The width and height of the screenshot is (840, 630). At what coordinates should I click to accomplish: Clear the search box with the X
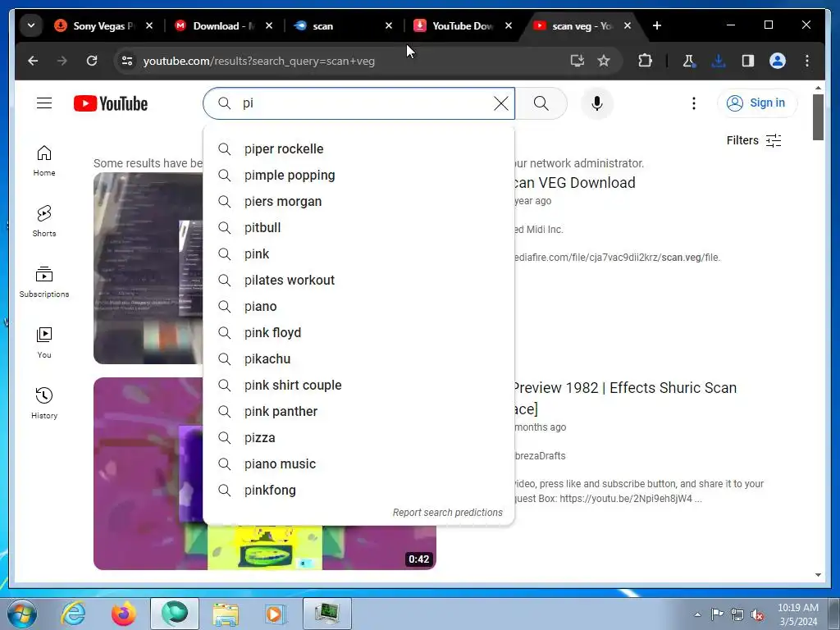501,103
